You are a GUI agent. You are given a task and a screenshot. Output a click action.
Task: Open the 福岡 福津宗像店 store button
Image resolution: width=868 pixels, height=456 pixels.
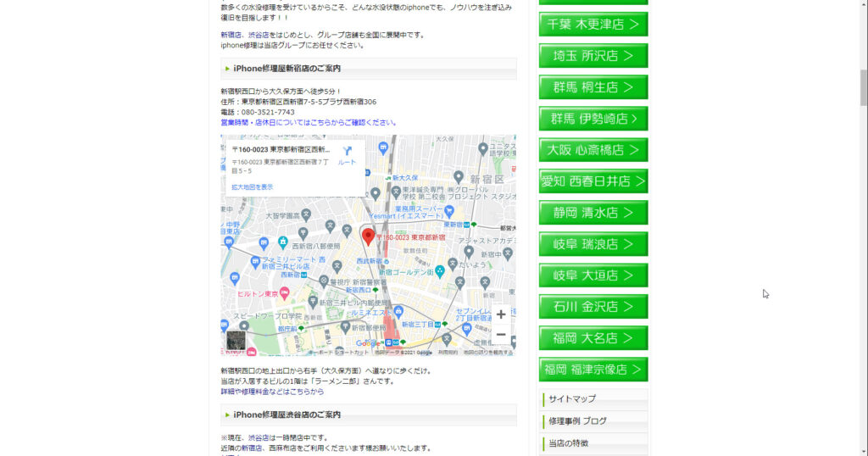(x=593, y=370)
